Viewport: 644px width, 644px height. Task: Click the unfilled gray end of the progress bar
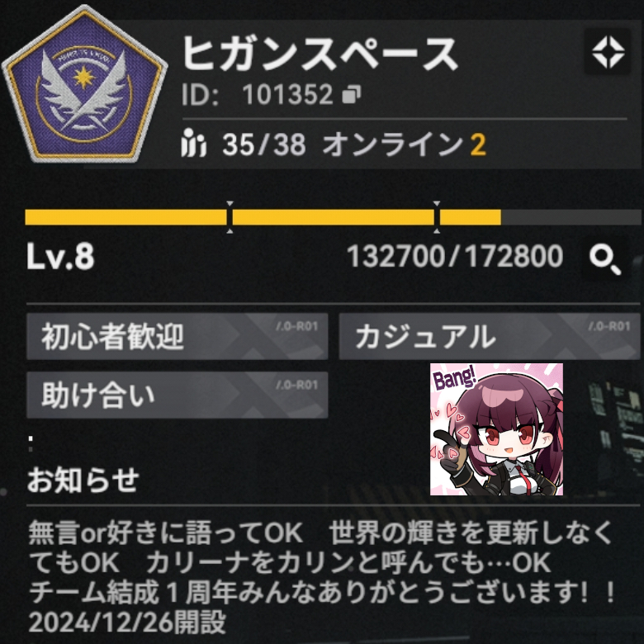point(571,217)
